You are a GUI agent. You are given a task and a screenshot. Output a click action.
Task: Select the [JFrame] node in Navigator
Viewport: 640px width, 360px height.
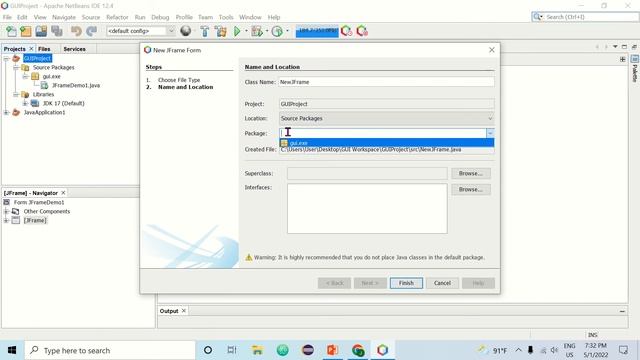click(35, 220)
